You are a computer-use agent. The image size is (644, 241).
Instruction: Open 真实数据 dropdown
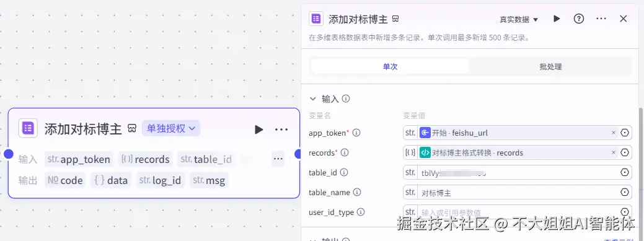point(519,19)
